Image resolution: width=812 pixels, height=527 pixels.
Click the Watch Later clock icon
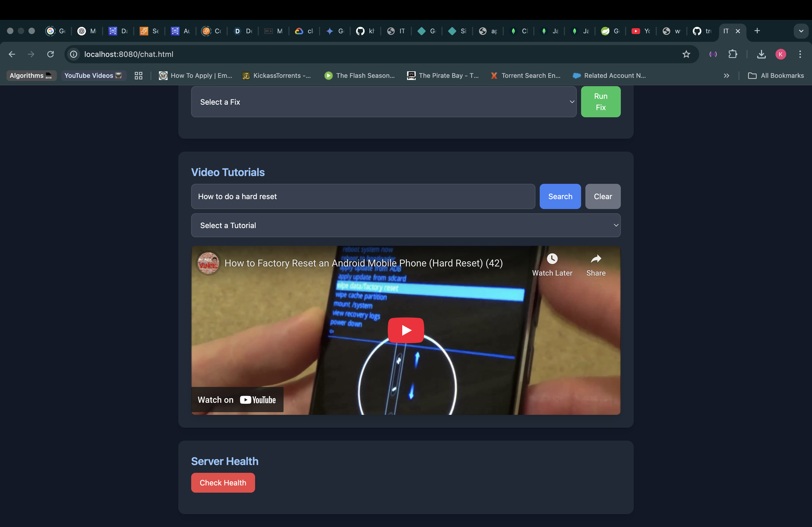tap(552, 259)
